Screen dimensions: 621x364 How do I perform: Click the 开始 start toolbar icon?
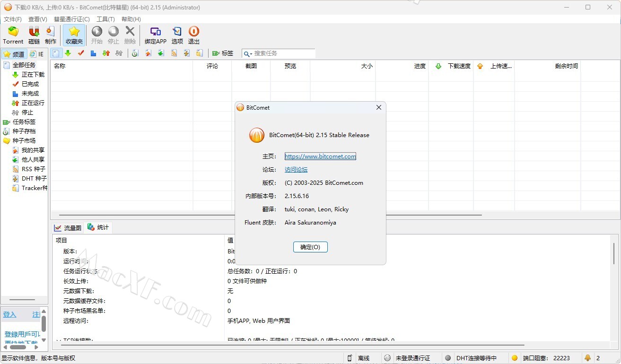coord(97,35)
